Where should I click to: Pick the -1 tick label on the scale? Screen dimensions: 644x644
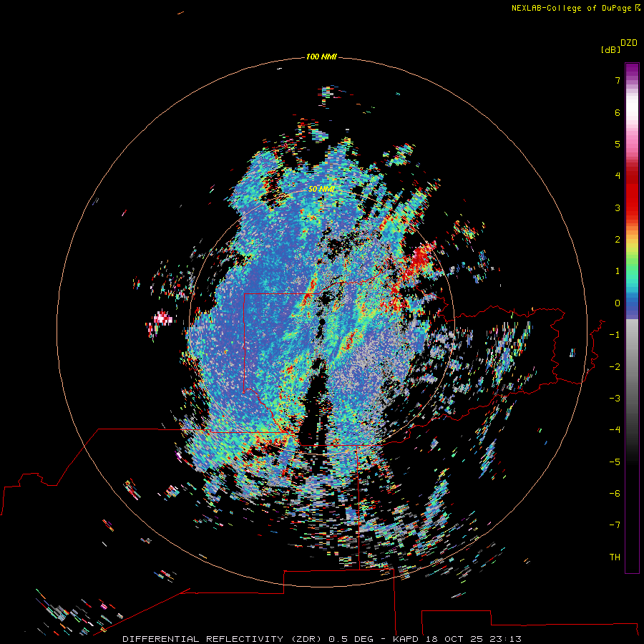point(615,335)
